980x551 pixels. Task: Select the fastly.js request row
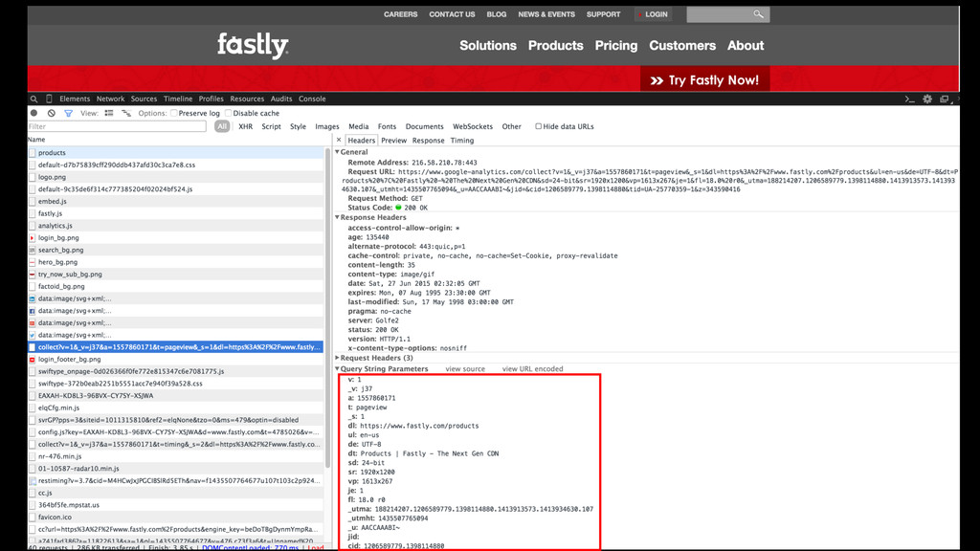point(176,213)
